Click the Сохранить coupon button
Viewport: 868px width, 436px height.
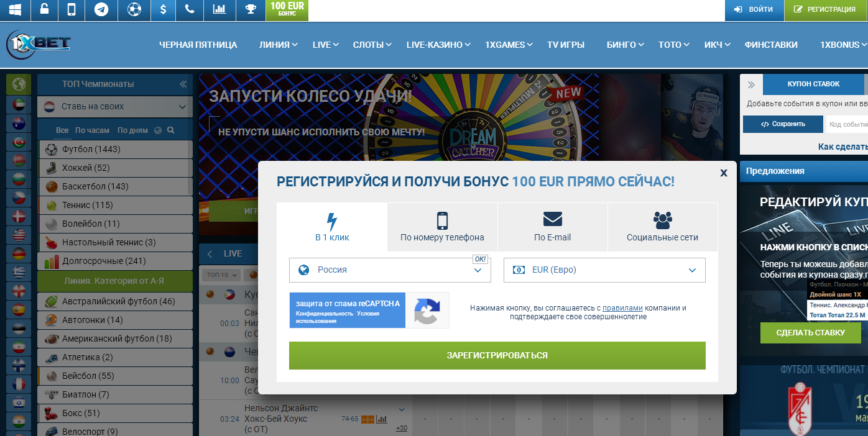point(783,124)
